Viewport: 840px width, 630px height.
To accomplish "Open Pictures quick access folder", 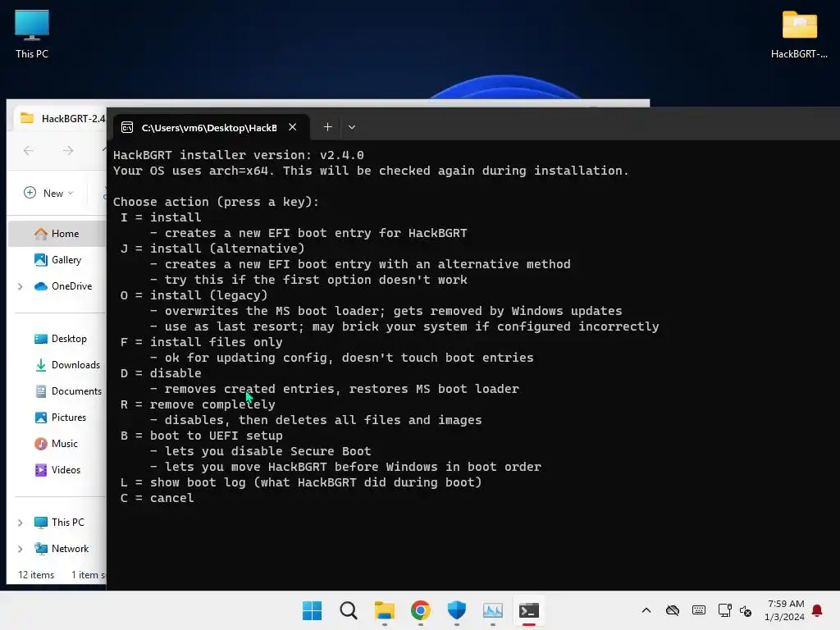I will point(61,418).
